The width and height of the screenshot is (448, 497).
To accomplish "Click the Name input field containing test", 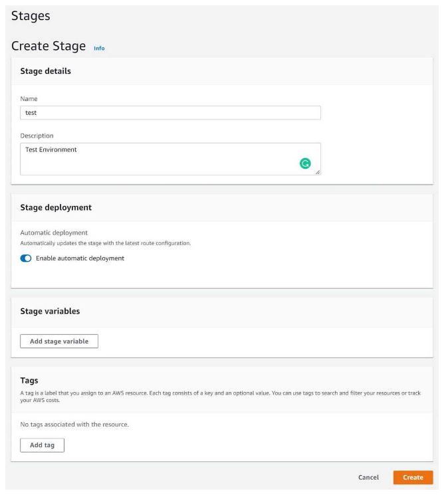I will point(170,113).
